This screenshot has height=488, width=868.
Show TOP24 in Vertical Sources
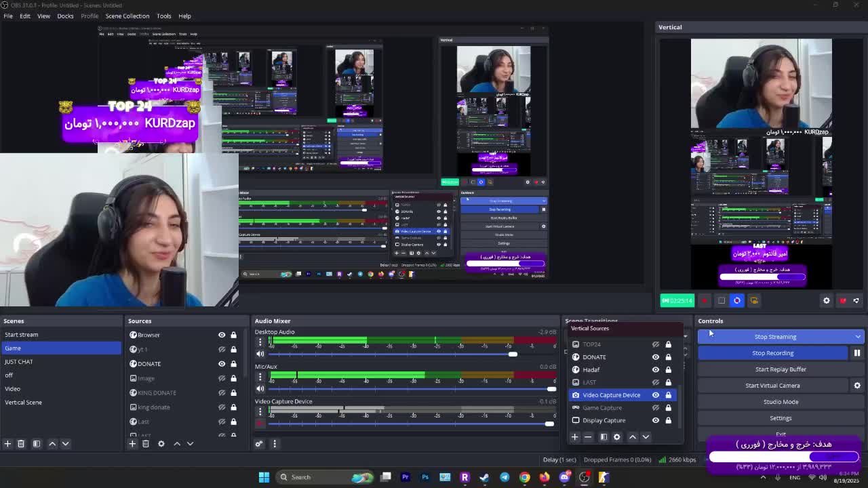(656, 344)
